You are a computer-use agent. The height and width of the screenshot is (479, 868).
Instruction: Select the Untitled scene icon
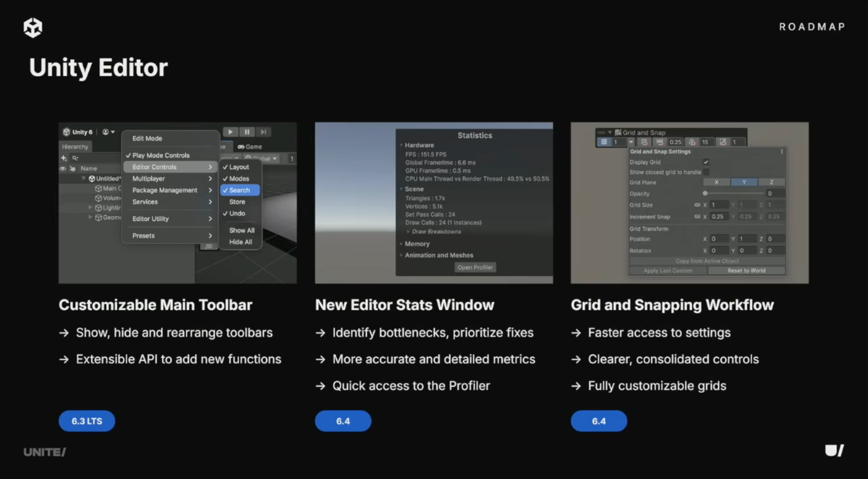[92, 179]
